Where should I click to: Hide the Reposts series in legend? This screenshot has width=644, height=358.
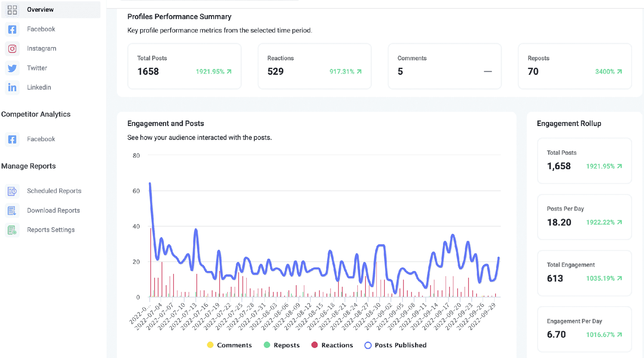pyautogui.click(x=267, y=345)
